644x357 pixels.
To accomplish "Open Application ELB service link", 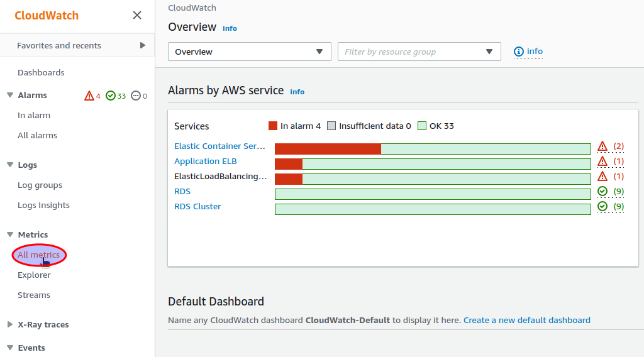I will [206, 162].
